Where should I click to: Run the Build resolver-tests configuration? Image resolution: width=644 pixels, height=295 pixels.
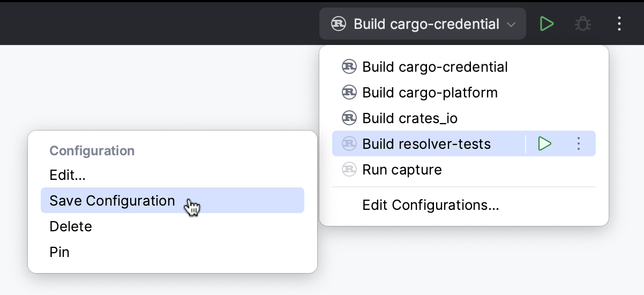click(x=545, y=144)
